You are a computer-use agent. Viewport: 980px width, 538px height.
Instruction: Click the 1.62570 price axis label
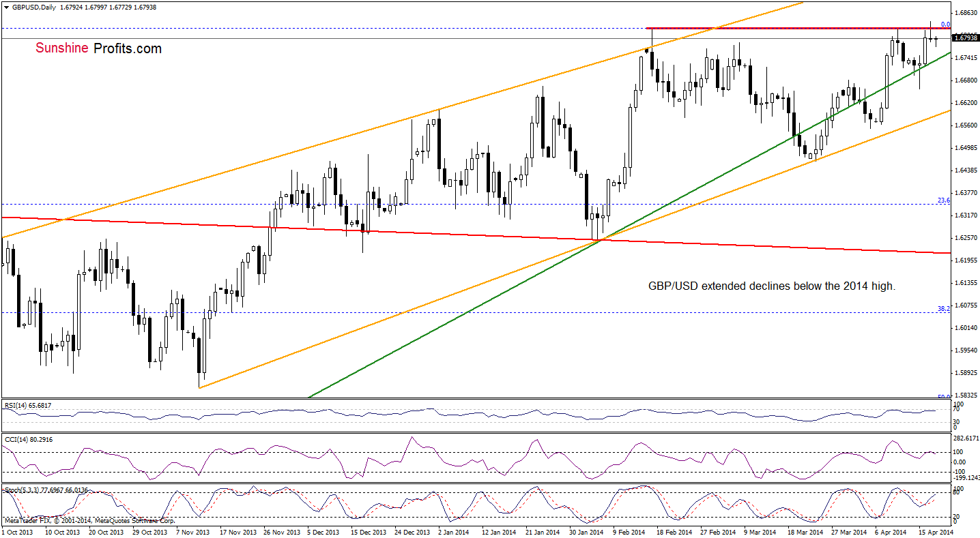click(966, 238)
